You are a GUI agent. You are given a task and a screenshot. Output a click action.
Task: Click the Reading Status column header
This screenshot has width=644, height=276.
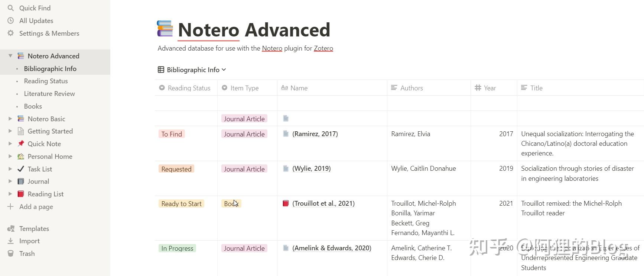click(x=189, y=88)
